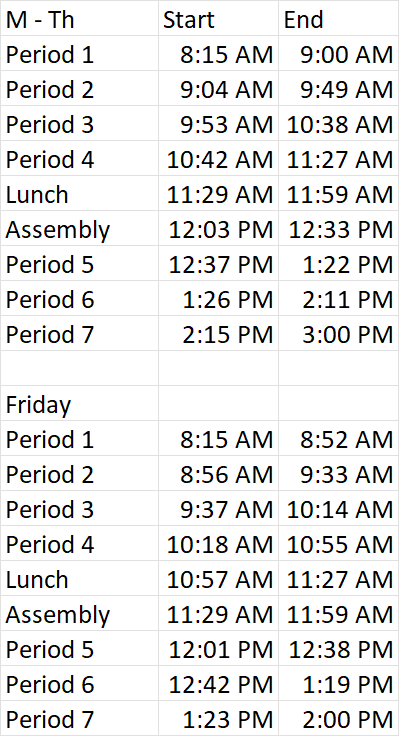The height and width of the screenshot is (736, 399).
Task: Click the 12:42 PM start time cell
Action: tap(218, 683)
